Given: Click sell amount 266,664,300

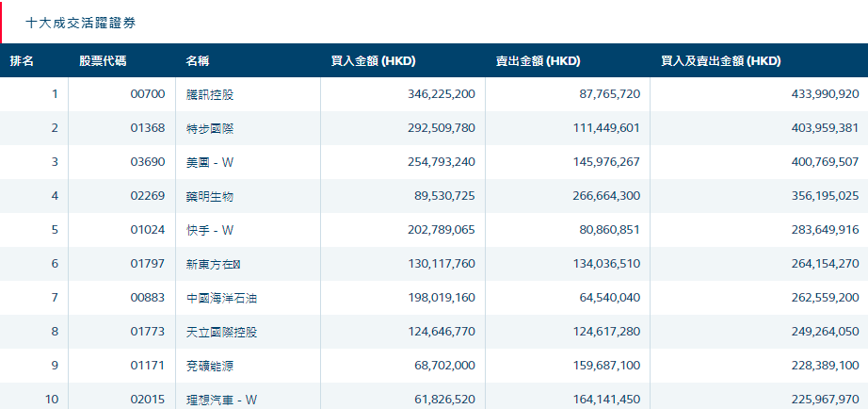Looking at the screenshot, I should (x=606, y=196).
